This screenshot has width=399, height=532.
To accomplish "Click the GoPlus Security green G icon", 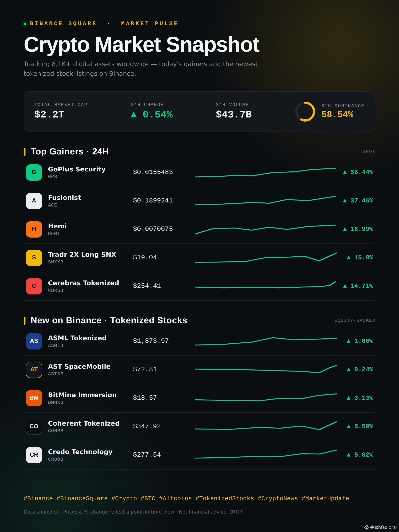I will coord(34,172).
